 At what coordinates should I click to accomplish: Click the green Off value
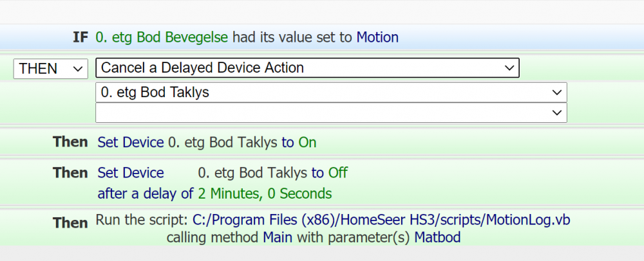337,173
